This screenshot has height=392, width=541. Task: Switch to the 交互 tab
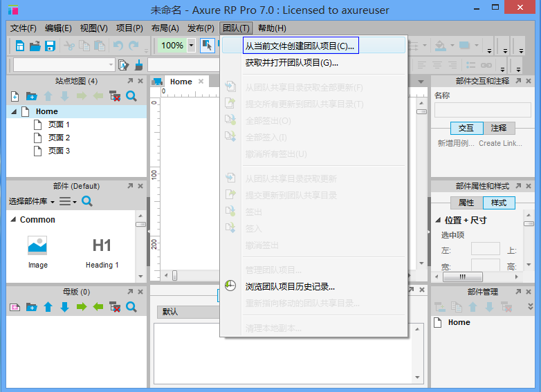pos(466,129)
